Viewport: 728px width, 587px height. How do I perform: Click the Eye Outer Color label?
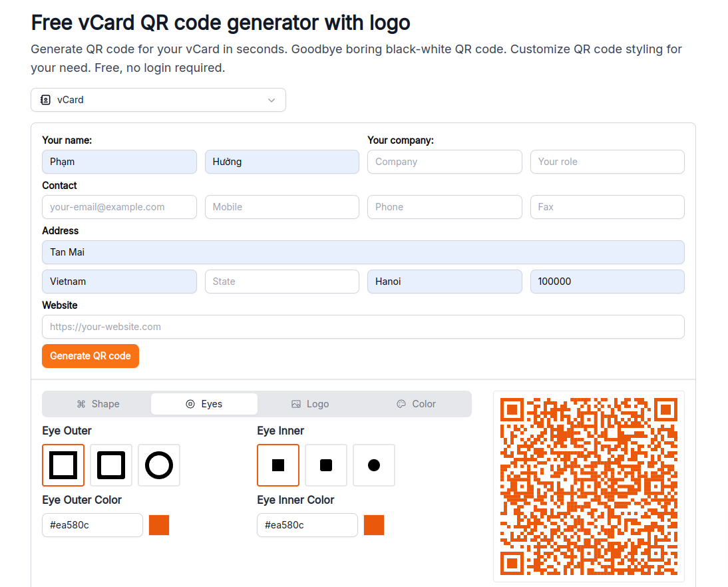(x=82, y=500)
